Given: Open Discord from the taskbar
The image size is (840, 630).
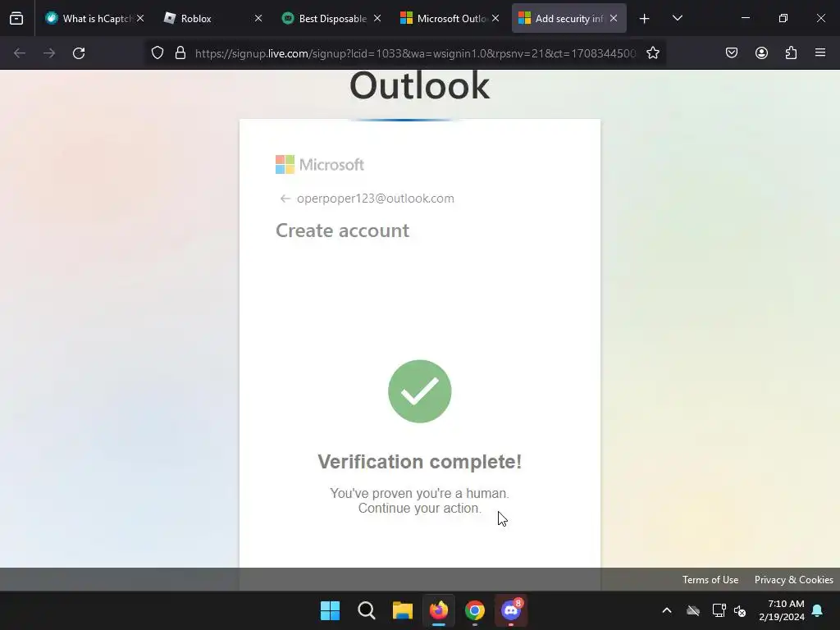Looking at the screenshot, I should tap(511, 610).
